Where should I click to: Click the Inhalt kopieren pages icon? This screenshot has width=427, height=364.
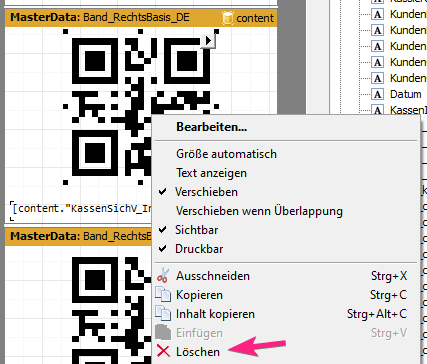tap(163, 314)
